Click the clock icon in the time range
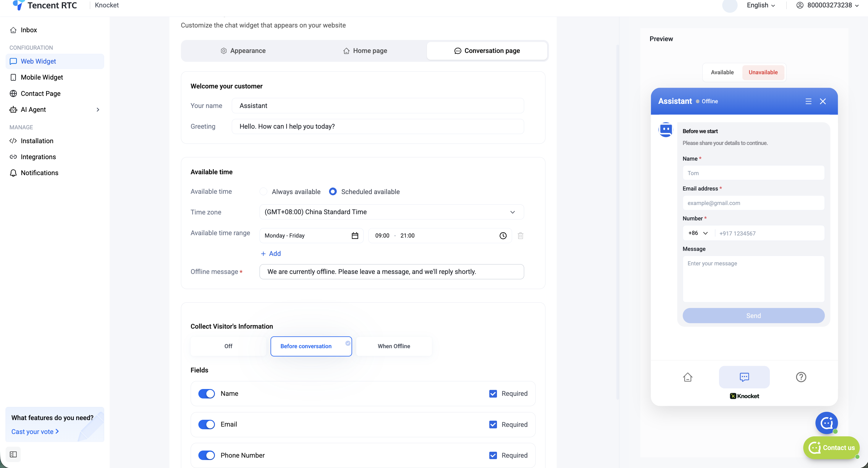This screenshot has width=868, height=468. pos(503,236)
